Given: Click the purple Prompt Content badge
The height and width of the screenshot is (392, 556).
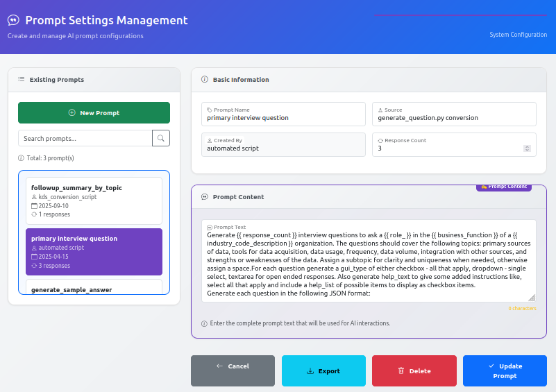Looking at the screenshot, I should tap(503, 187).
